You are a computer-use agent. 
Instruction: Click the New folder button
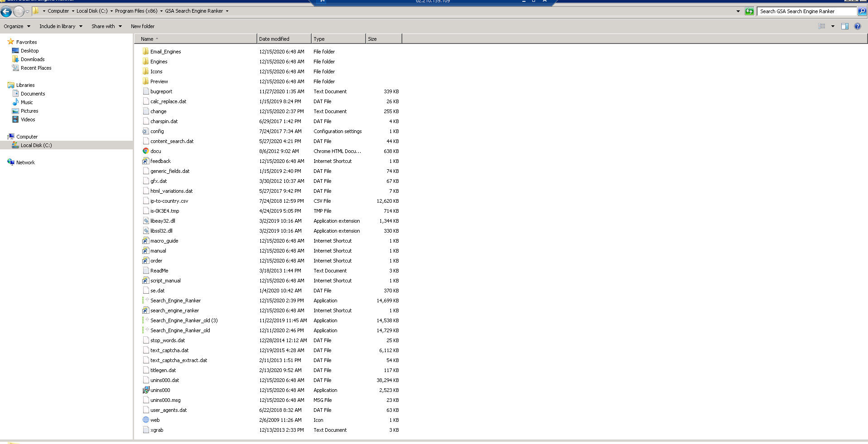click(143, 26)
